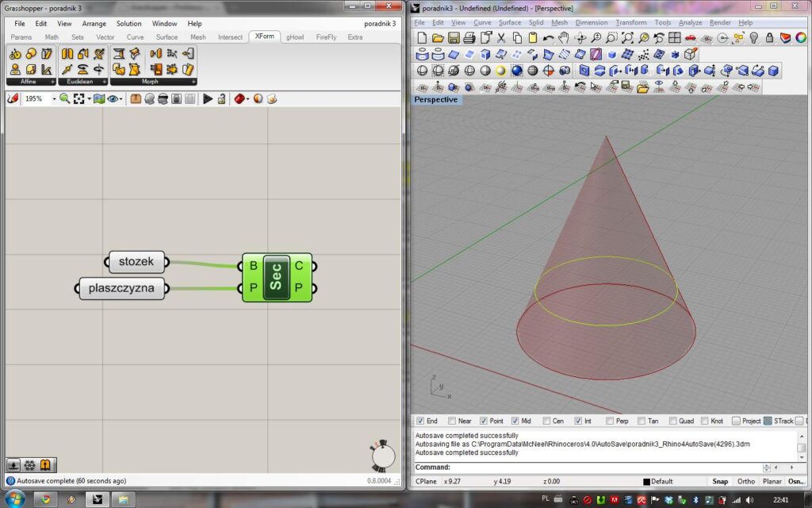Image resolution: width=812 pixels, height=508 pixels.
Task: Toggle the End osnap checkbox
Action: tap(420, 421)
